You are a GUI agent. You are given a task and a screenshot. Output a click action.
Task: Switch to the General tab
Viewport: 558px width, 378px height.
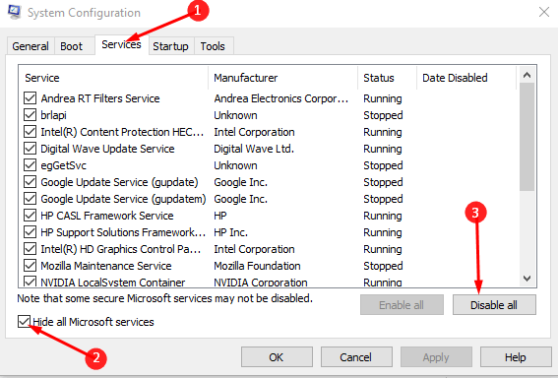coord(30,46)
